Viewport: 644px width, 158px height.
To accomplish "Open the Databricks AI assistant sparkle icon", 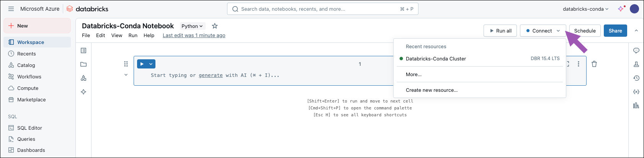I will point(621,9).
